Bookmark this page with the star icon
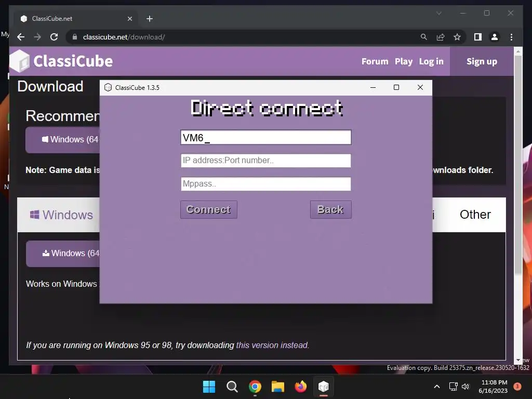The width and height of the screenshot is (532, 399). (x=457, y=37)
